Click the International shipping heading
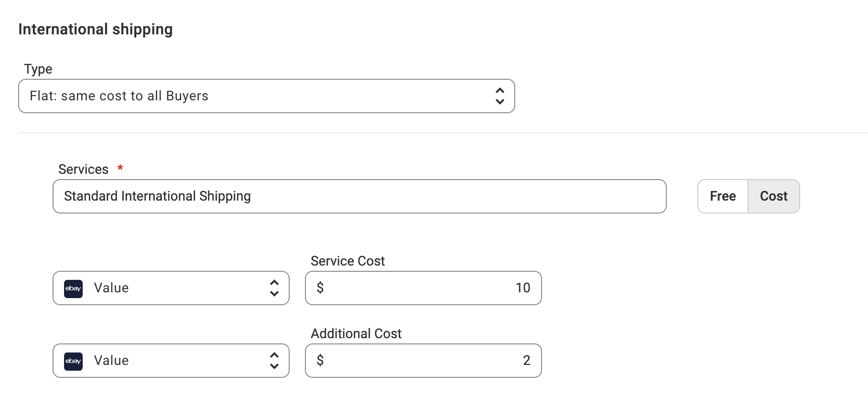Viewport: 868px width, 406px height. point(95,29)
